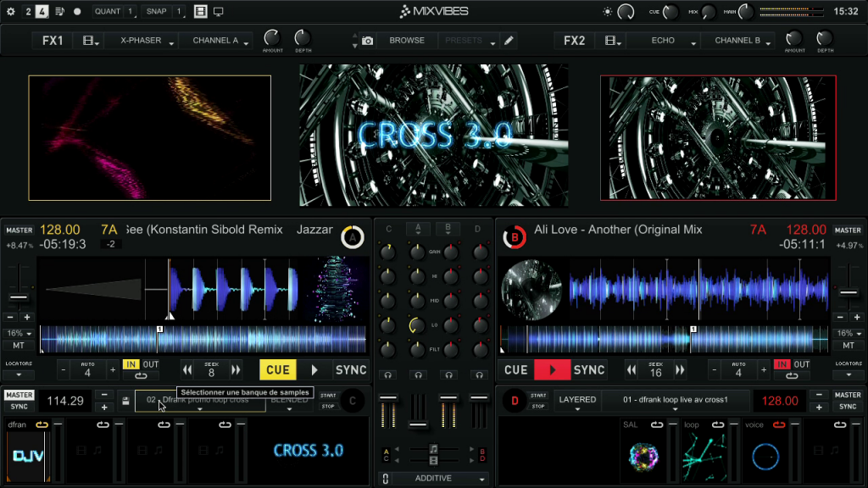Open settings via the gear icon

click(10, 11)
